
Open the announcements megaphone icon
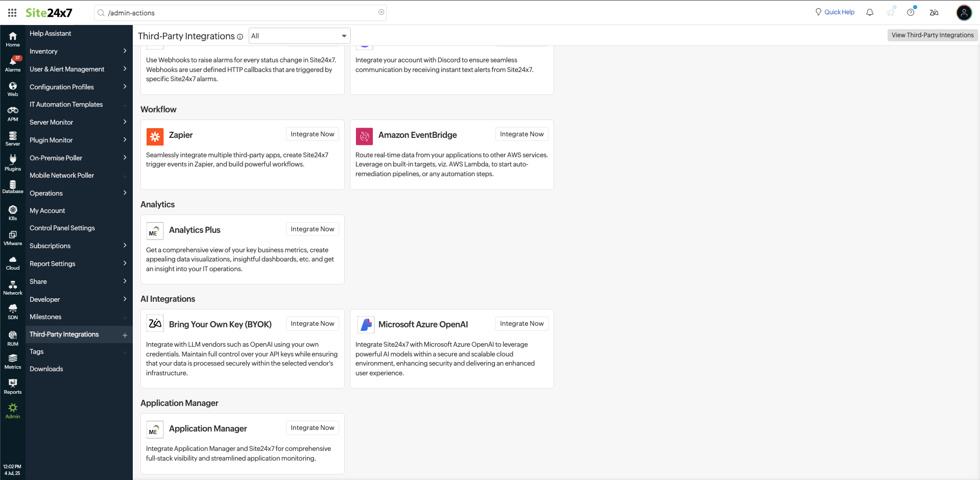[x=891, y=12]
